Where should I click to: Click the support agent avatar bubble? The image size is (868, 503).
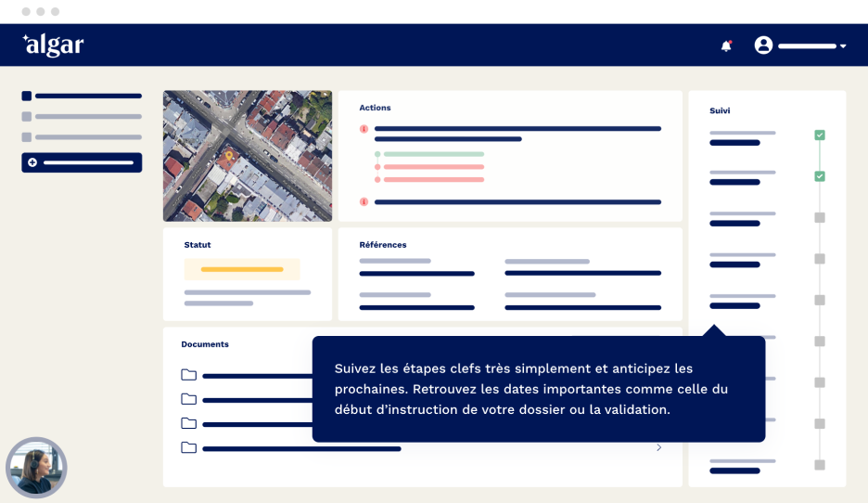(36, 468)
